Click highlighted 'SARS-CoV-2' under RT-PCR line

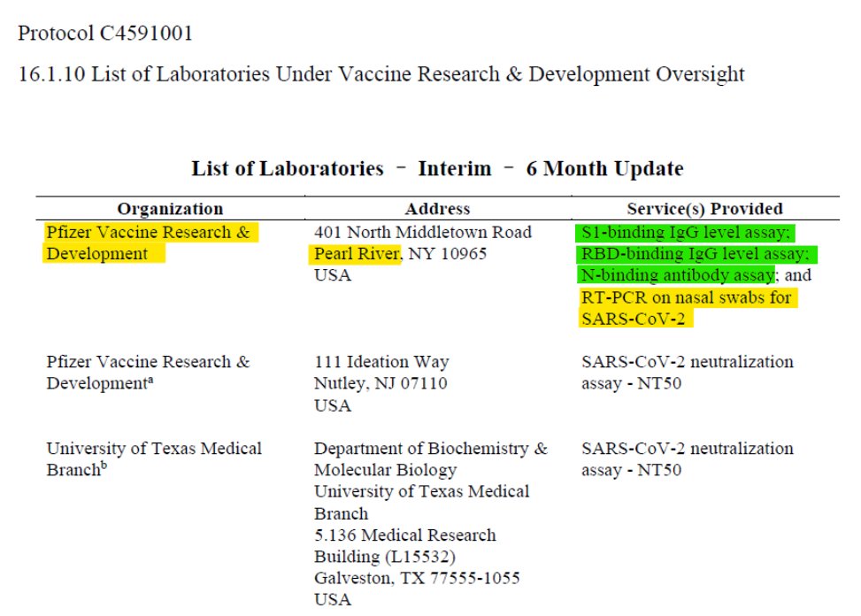click(633, 319)
